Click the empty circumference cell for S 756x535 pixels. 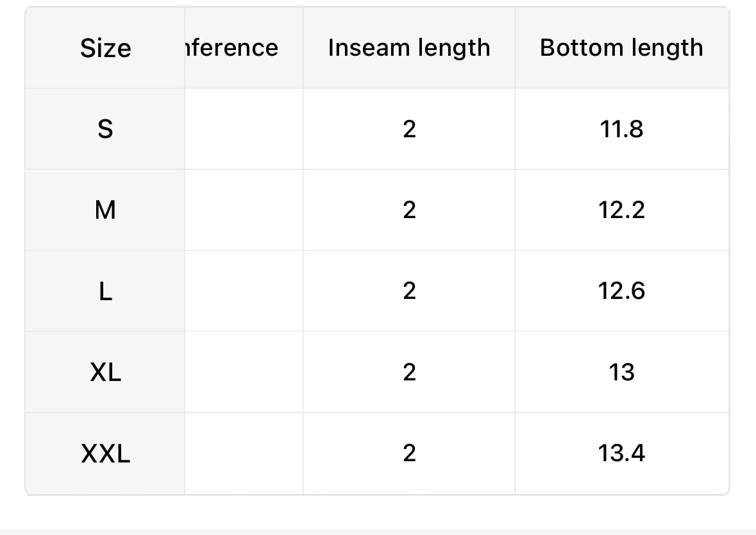pyautogui.click(x=244, y=129)
